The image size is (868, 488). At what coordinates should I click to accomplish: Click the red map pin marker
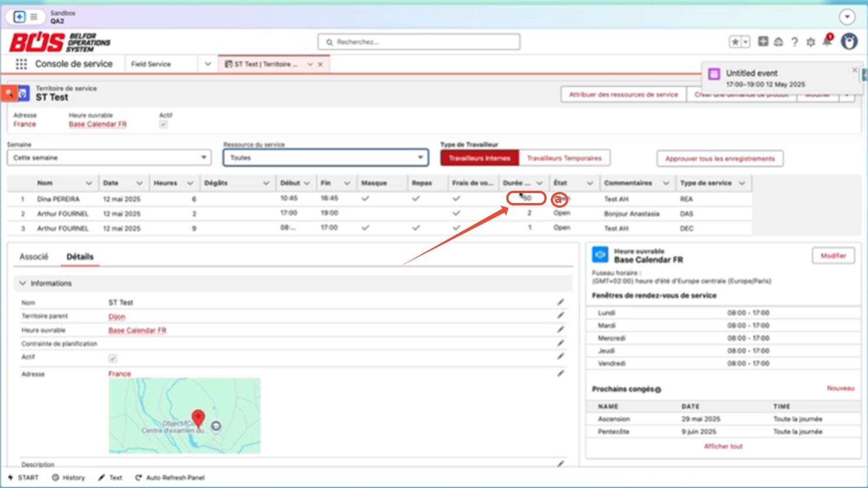(x=198, y=418)
